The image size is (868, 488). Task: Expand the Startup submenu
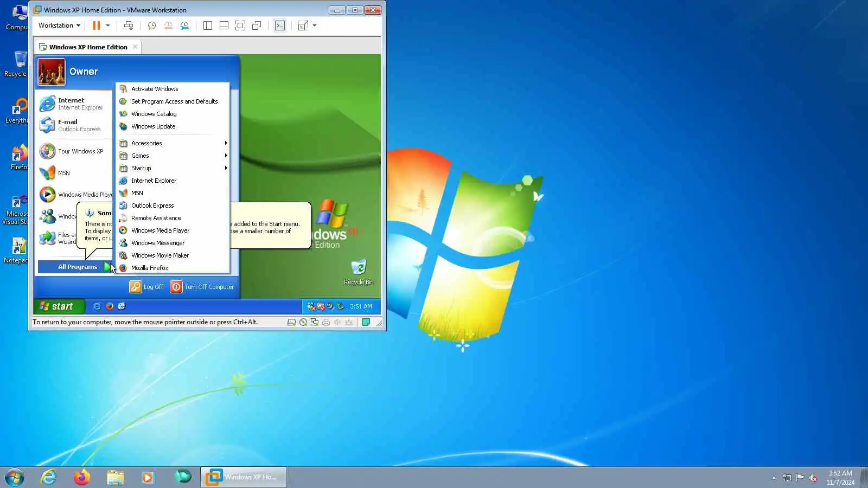click(173, 168)
